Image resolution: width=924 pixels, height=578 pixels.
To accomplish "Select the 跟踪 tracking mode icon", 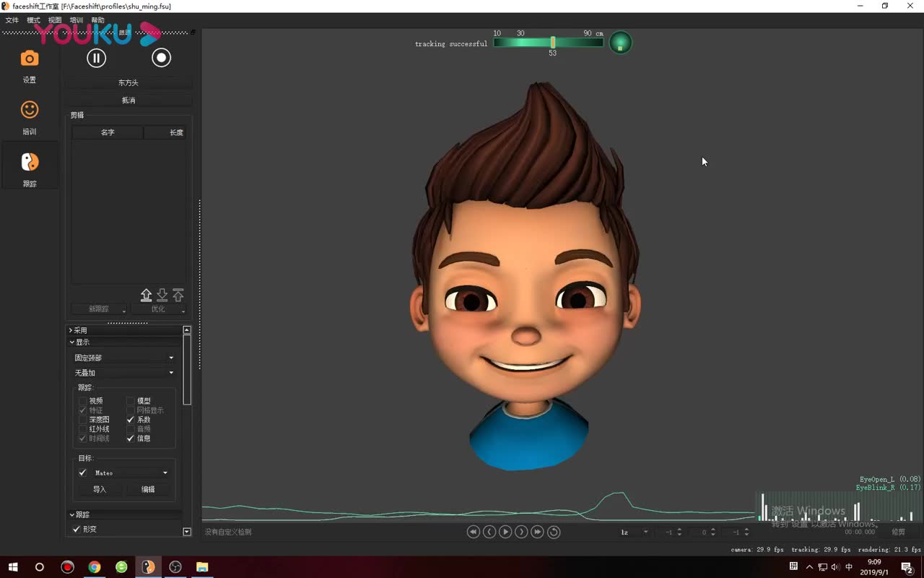I will pyautogui.click(x=29, y=163).
